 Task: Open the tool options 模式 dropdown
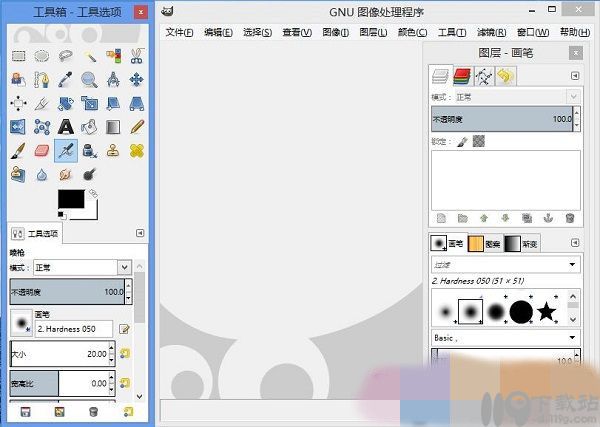pyautogui.click(x=83, y=267)
